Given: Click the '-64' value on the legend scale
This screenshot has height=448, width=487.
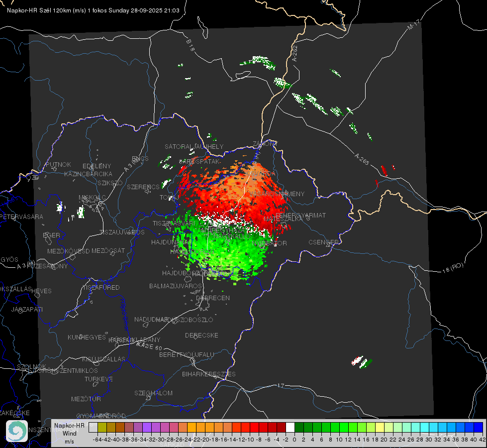Looking at the screenshot, I should coord(97,440).
